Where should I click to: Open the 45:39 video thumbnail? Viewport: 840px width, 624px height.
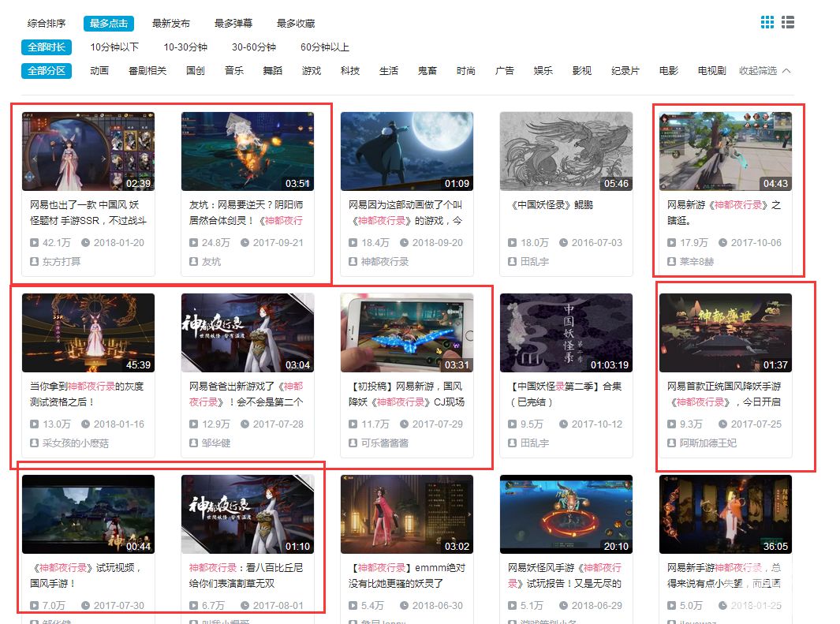click(x=88, y=333)
